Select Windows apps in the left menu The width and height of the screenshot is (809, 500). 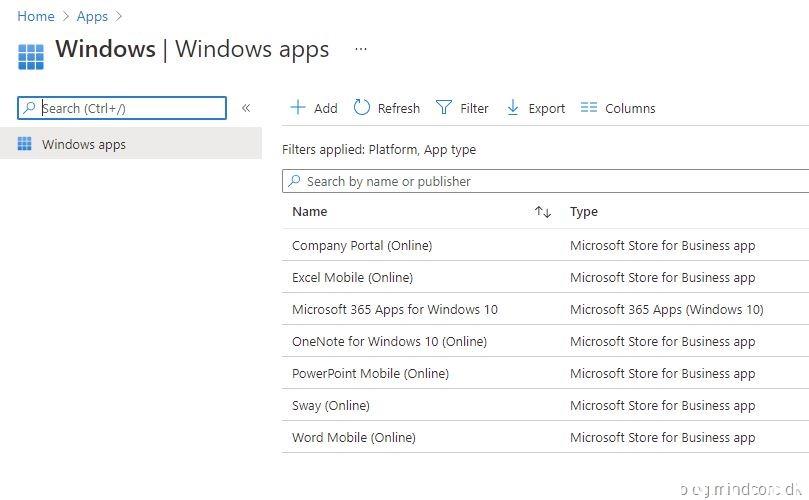[x=84, y=145]
